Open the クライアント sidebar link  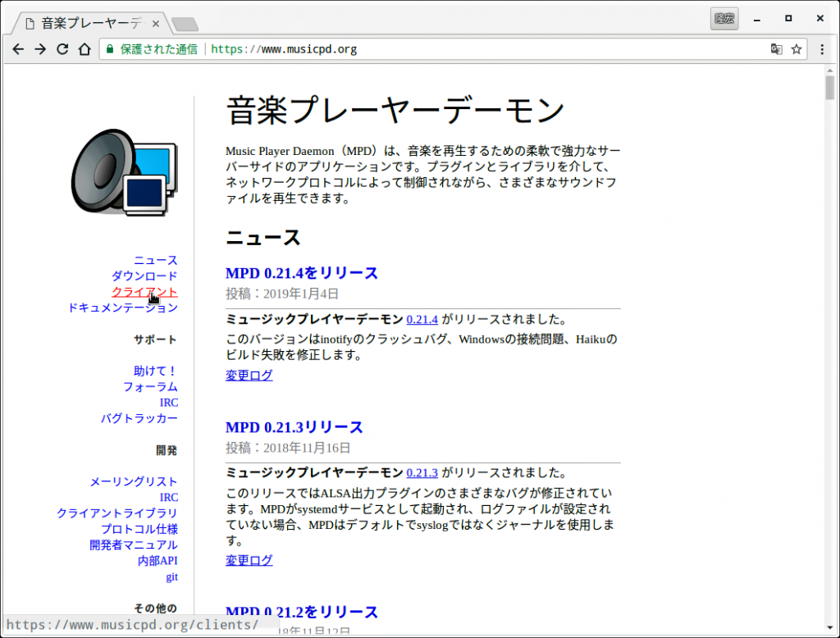[144, 292]
